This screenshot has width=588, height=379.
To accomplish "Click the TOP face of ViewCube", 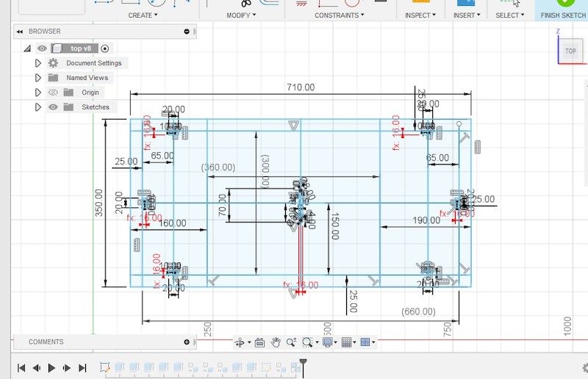I will (570, 51).
